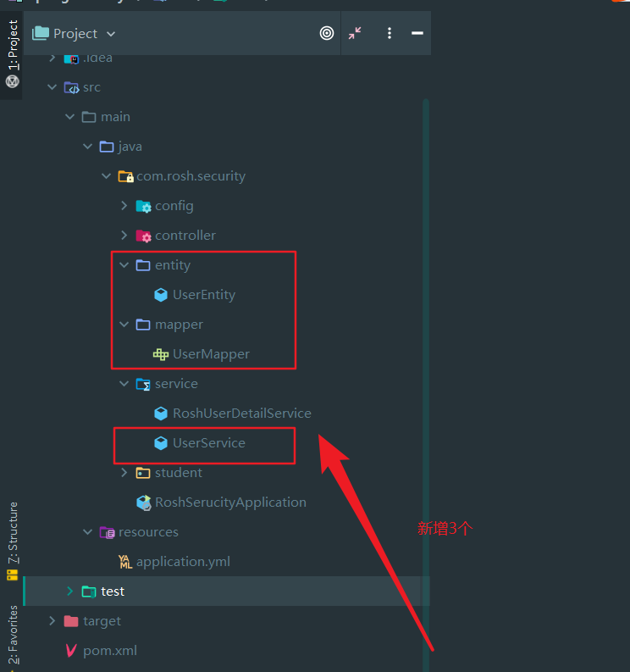Click the test folder icon
The width and height of the screenshot is (630, 672).
(89, 591)
